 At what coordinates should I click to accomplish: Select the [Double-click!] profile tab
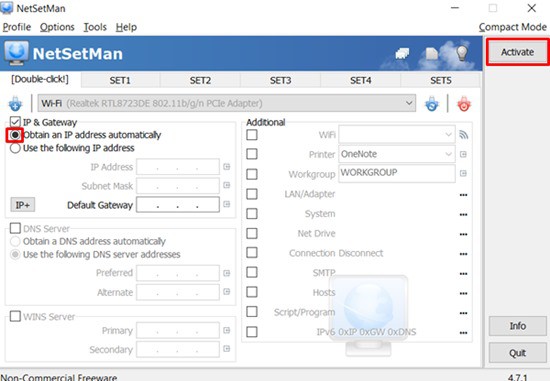click(x=40, y=79)
